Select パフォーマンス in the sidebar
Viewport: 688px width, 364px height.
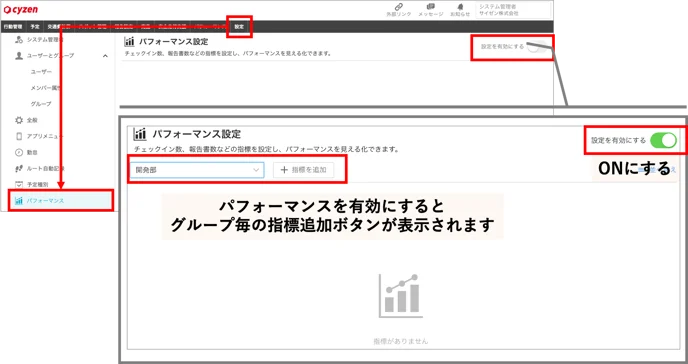[x=61, y=201]
